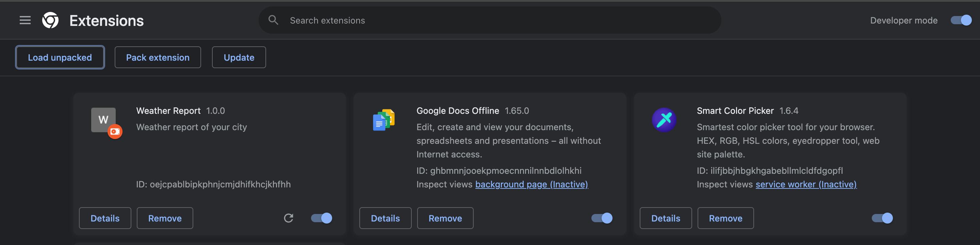Click the Google Docs Offline extension name
980x245 pixels.
(458, 111)
